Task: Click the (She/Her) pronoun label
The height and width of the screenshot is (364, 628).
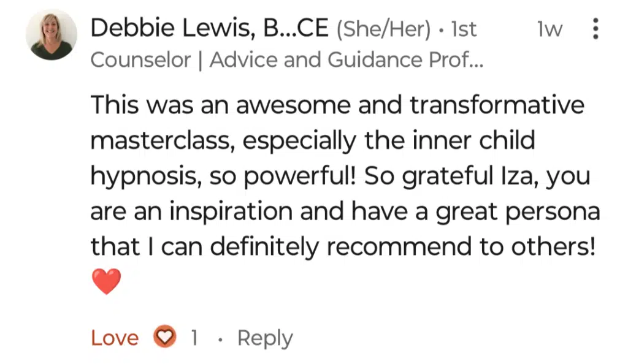Action: click(x=383, y=29)
